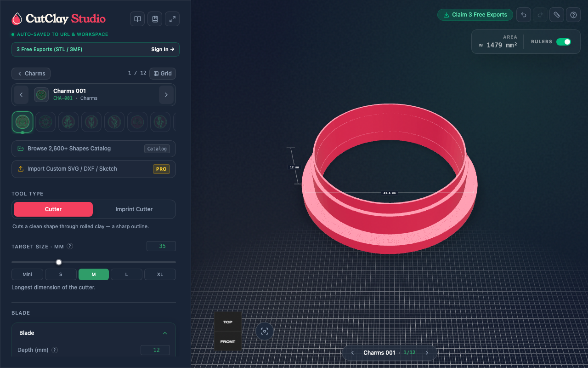The width and height of the screenshot is (588, 368).
Task: Open help via the top-right question mark
Action: 573,15
